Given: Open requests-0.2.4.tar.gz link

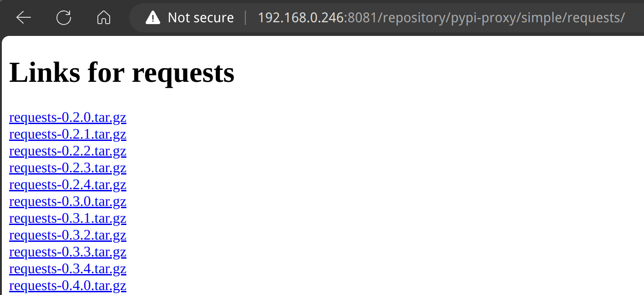Looking at the screenshot, I should 68,185.
